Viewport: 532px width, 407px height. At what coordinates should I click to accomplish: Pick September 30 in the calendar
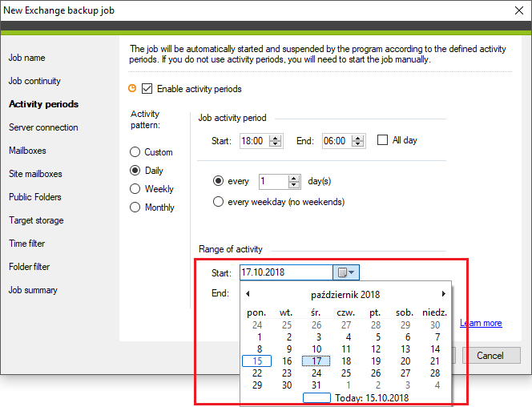pos(435,325)
